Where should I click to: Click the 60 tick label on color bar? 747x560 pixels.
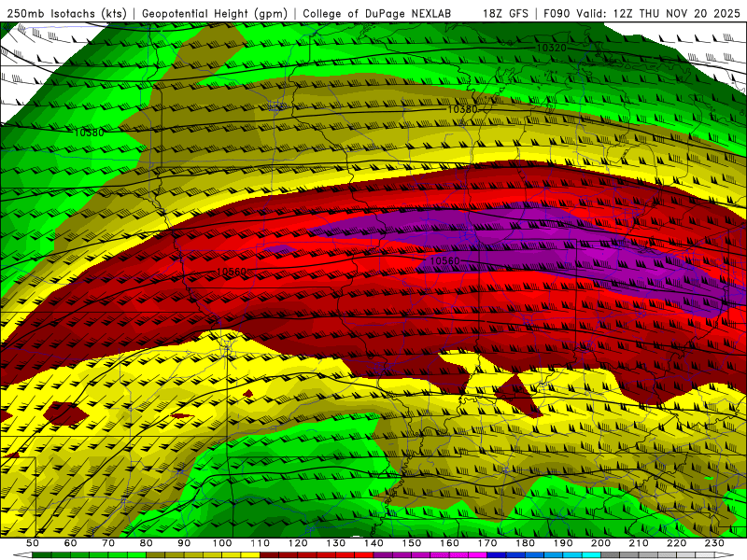pyautogui.click(x=70, y=543)
